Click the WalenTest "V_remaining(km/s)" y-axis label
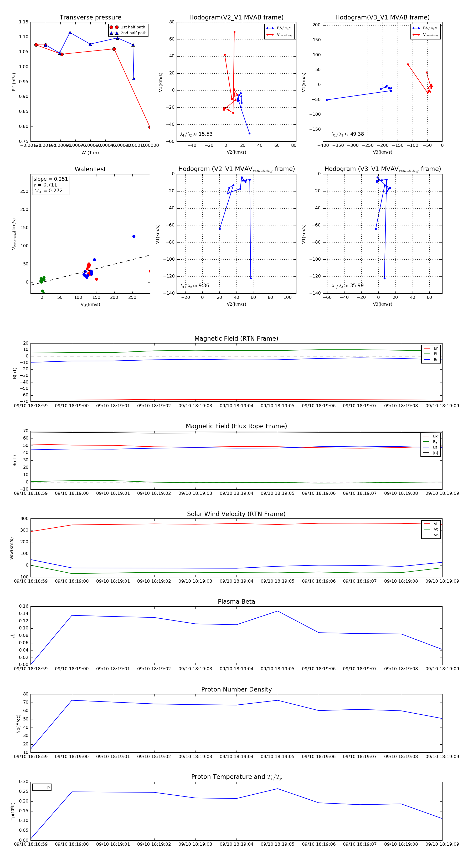The image size is (473, 868). 14,234
